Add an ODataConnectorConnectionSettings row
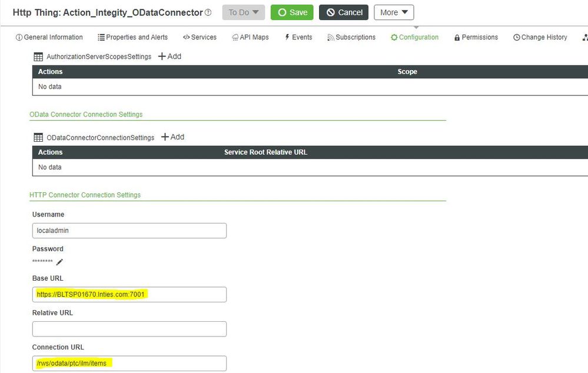The image size is (588, 373). (172, 137)
